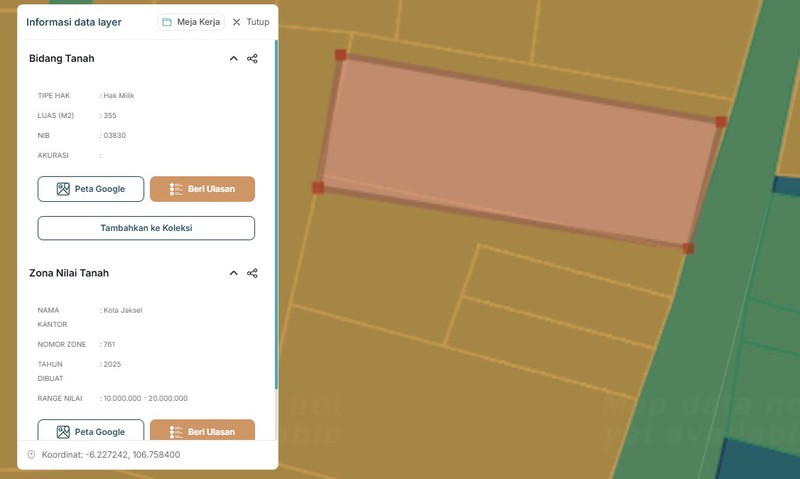This screenshot has width=800, height=479.
Task: Collapse the Bidang Tanah section
Action: pos(234,59)
